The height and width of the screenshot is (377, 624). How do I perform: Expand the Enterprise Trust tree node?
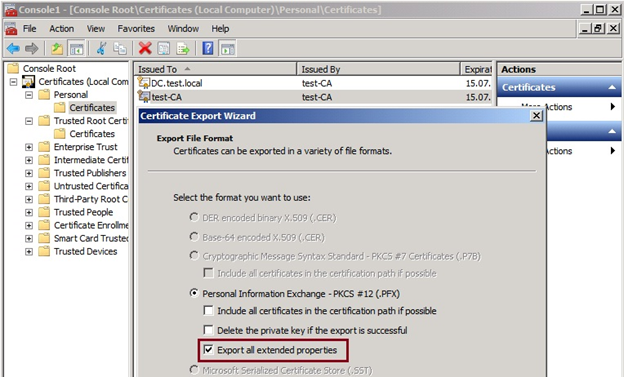[x=29, y=147]
